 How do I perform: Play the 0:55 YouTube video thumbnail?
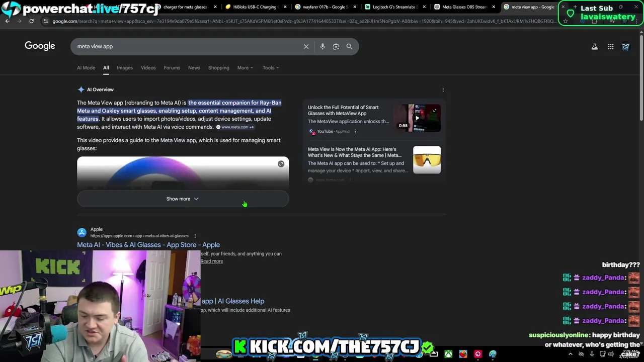click(417, 118)
